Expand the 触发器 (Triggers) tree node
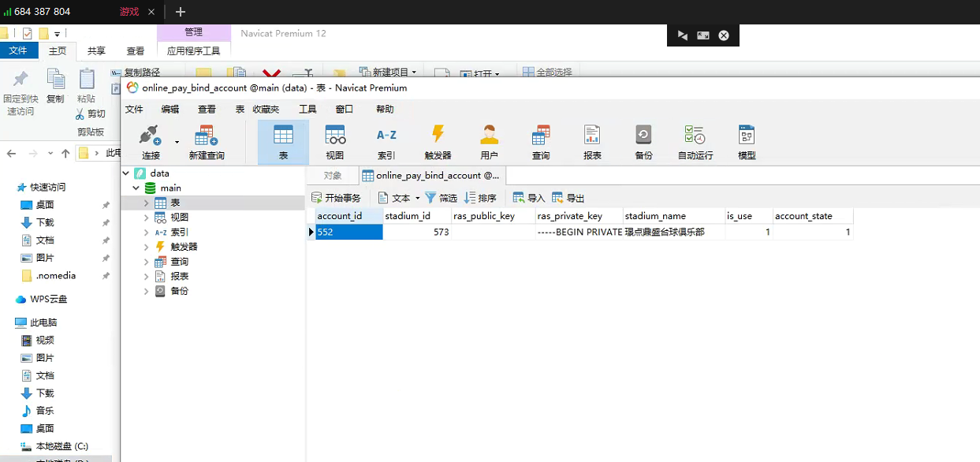Screen dimensions: 980x462 [146, 247]
